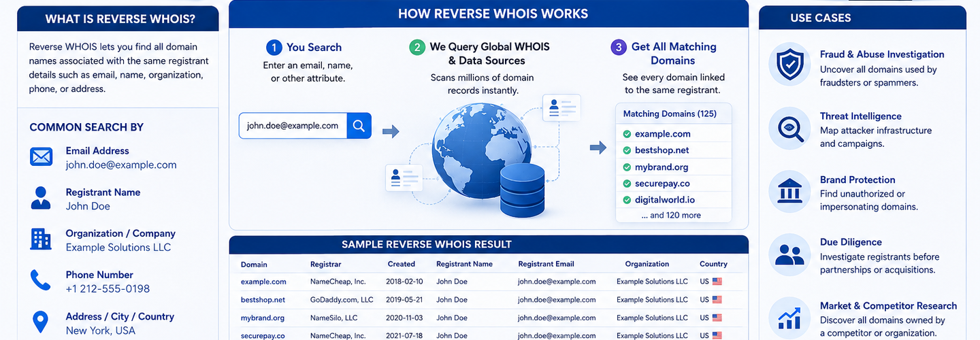This screenshot has width=980, height=340.
Task: Click the US flag in bestshop.net row
Action: pos(717,300)
